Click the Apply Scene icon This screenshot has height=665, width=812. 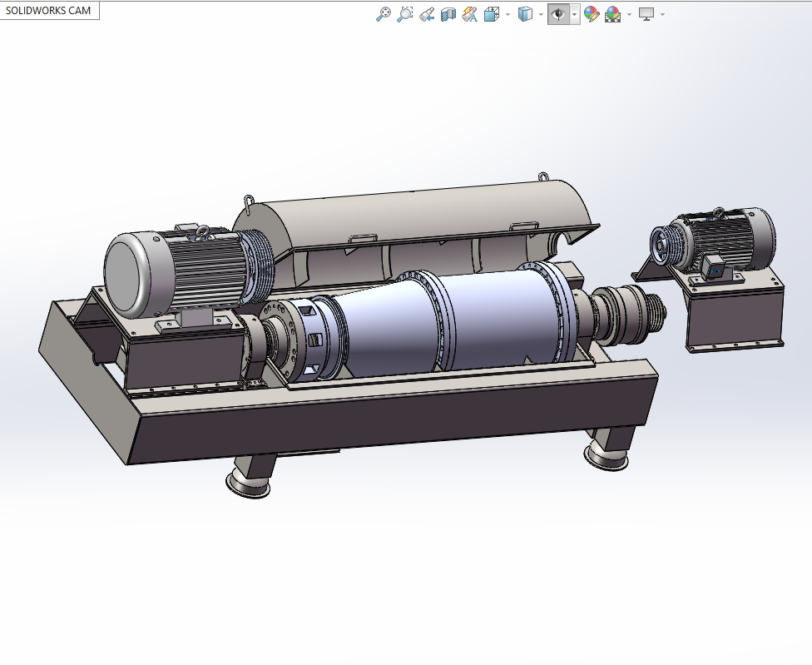611,13
